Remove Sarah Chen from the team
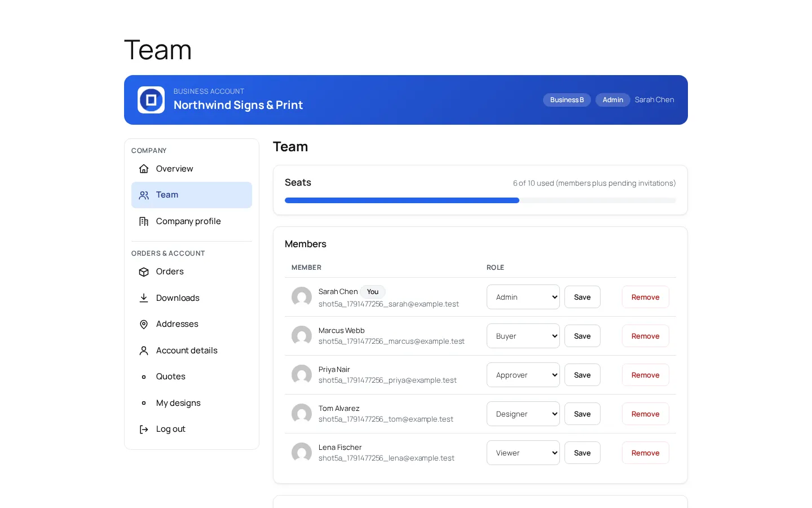Viewport: 812px width, 508px height. (x=646, y=297)
